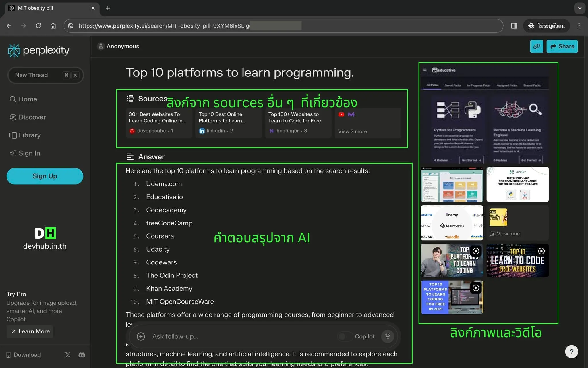Click the colorful dashboard screenshot thumbnail
Viewport: 588px width, 368px height.
[x=452, y=184]
